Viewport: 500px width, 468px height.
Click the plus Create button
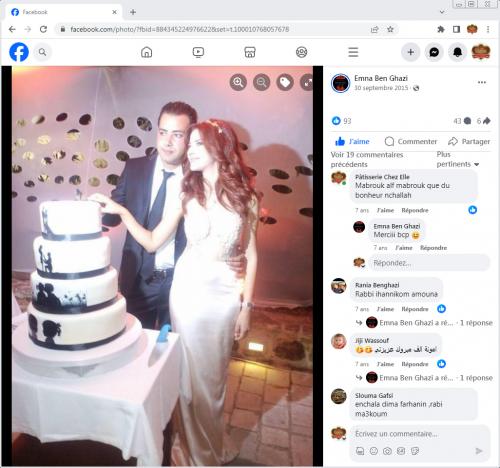[x=411, y=52]
